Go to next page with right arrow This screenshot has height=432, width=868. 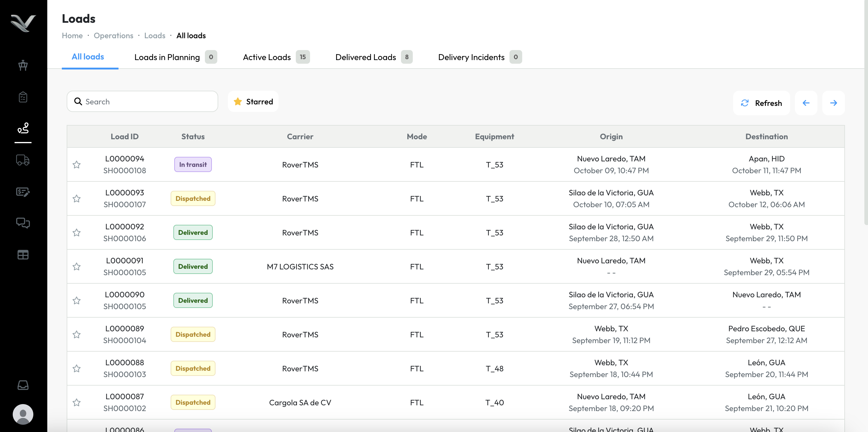[833, 103]
